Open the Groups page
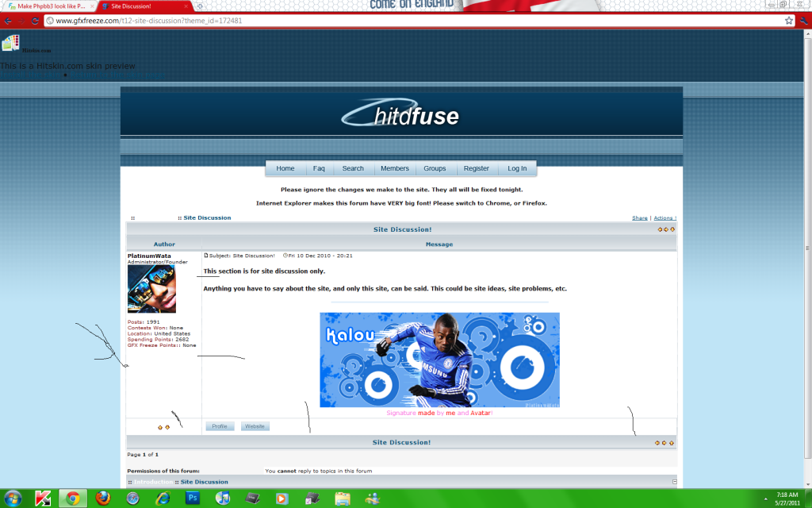The image size is (812, 508). (x=435, y=168)
